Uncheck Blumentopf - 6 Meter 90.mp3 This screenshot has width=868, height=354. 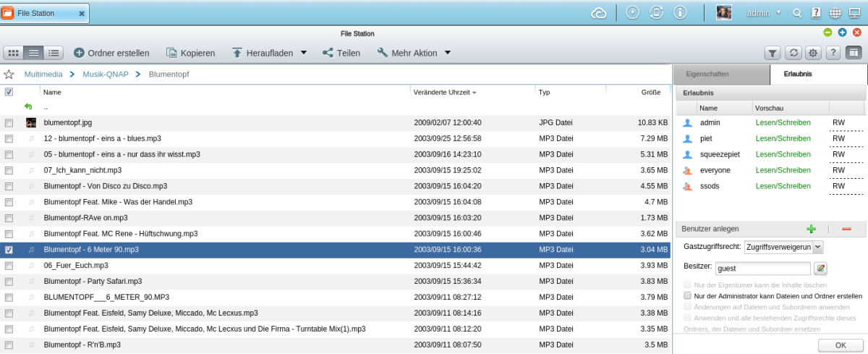(9, 250)
